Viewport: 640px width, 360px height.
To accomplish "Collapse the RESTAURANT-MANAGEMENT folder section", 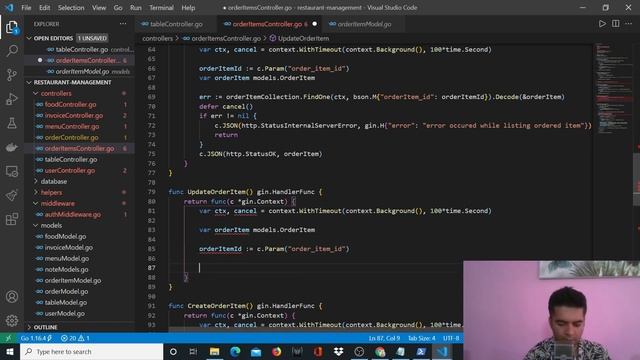I will point(29,82).
